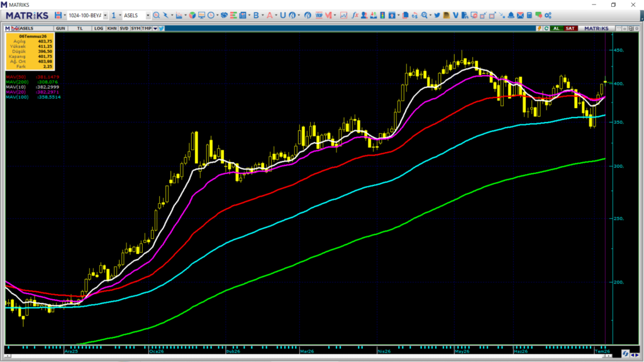Screen dimensions: 644x362
Task: Open the envelope mail icon
Action: tap(520, 15)
